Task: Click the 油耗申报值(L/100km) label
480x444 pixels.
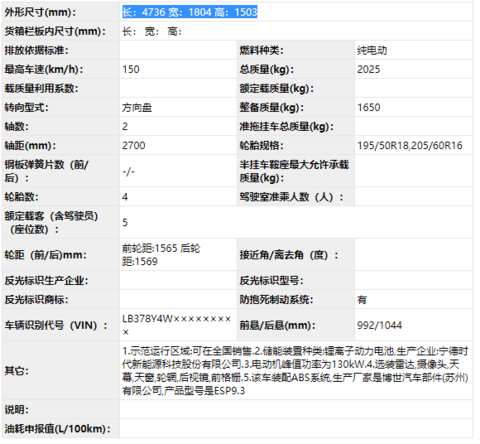Action: coord(57,428)
